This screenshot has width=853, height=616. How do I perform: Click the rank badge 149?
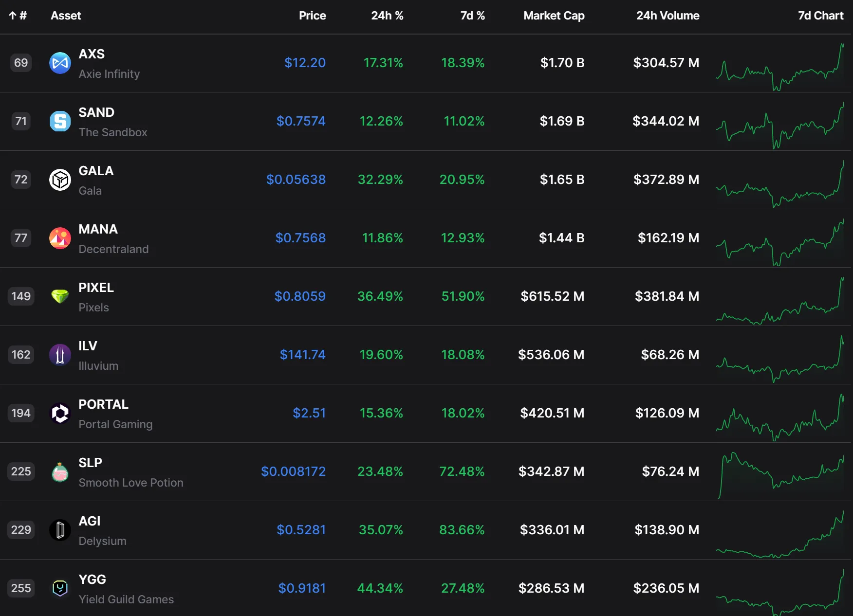pyautogui.click(x=21, y=296)
